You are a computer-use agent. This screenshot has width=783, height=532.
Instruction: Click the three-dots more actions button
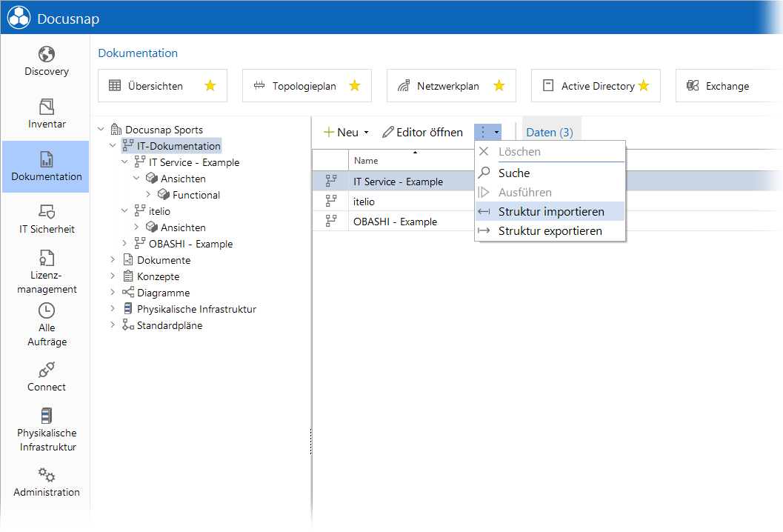(x=483, y=133)
